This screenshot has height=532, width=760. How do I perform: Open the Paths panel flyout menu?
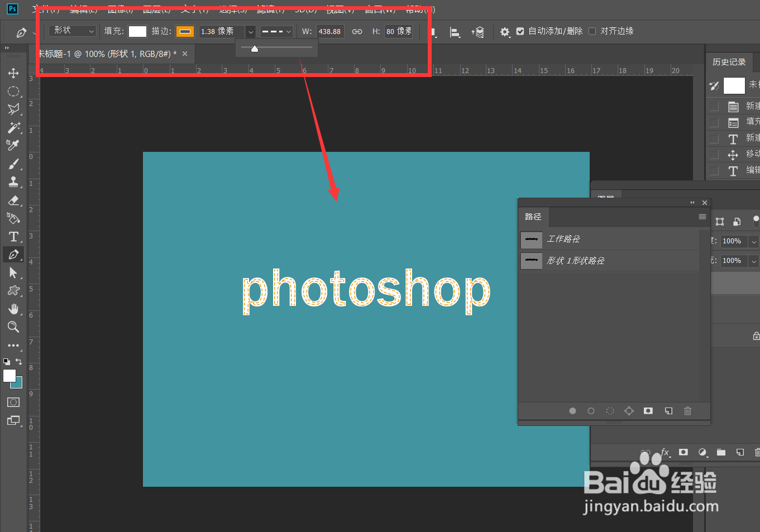702,217
